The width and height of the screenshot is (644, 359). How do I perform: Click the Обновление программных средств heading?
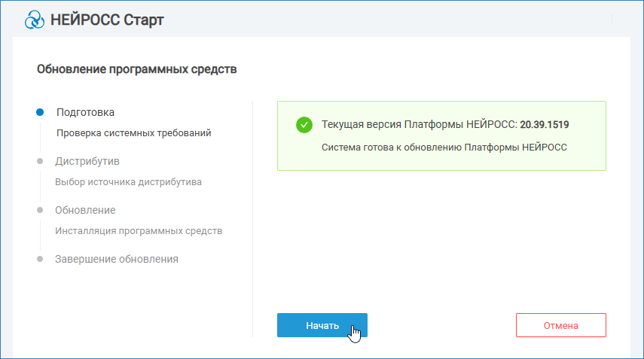[136, 70]
